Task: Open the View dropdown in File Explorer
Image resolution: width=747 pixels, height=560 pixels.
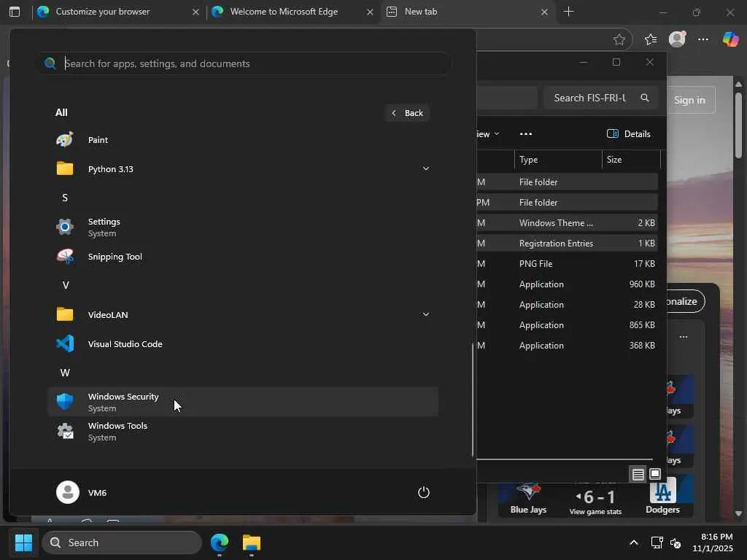Action: (x=488, y=134)
